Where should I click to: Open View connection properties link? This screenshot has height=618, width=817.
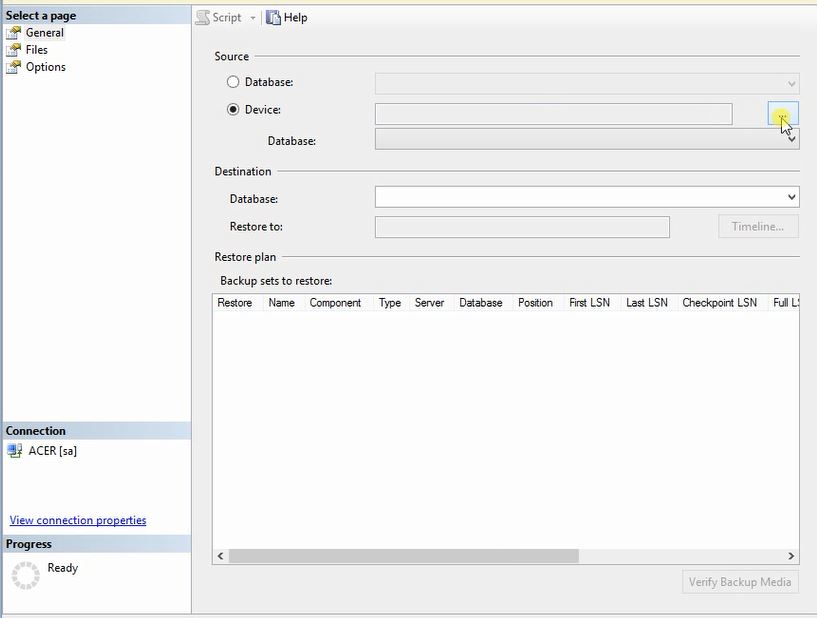[x=78, y=520]
